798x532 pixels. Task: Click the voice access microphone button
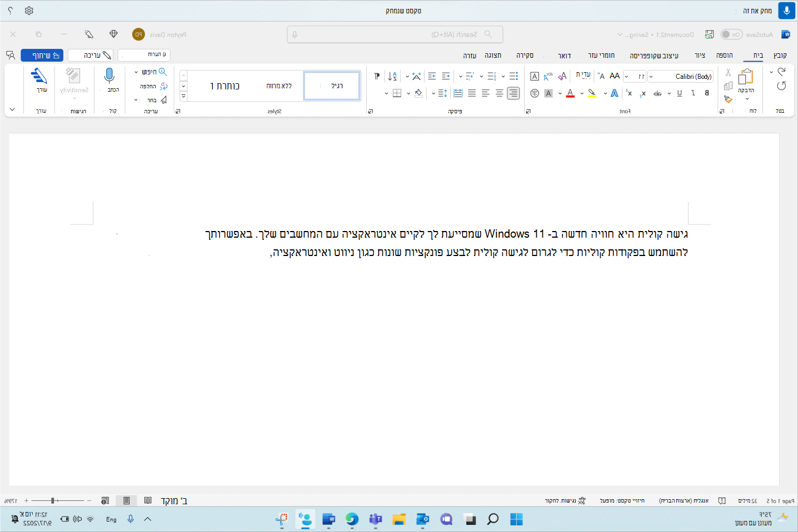786,11
